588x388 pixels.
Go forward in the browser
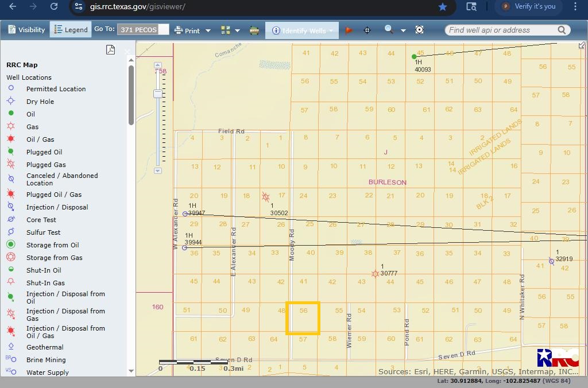[33, 6]
